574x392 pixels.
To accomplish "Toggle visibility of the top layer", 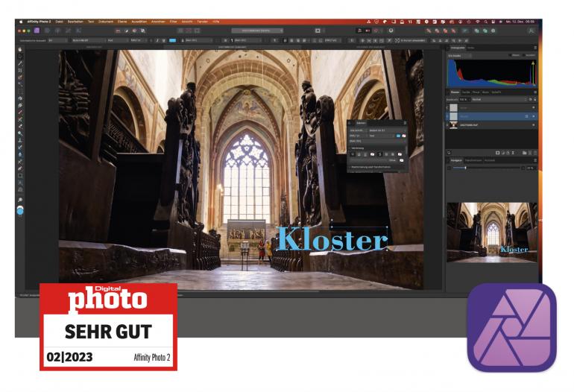I will tap(533, 107).
